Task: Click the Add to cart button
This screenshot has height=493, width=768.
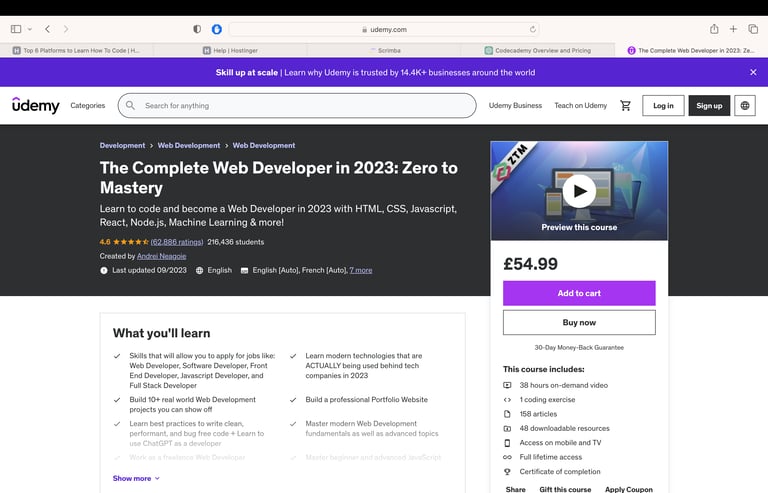Action: tap(579, 293)
